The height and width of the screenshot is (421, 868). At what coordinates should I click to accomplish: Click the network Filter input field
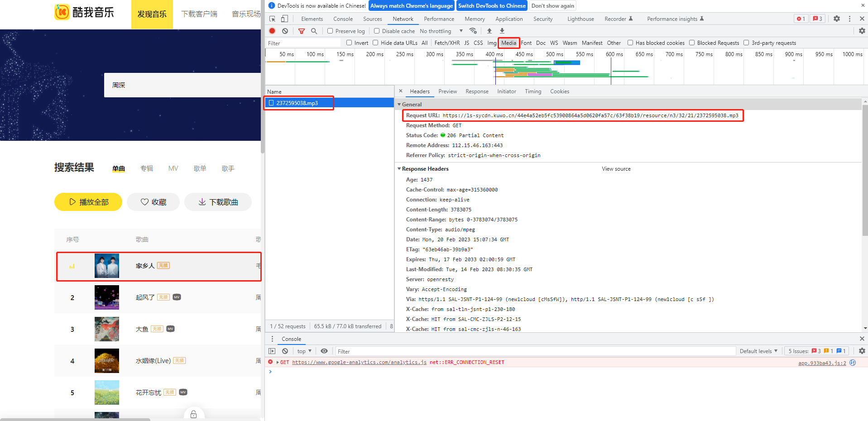click(x=303, y=43)
